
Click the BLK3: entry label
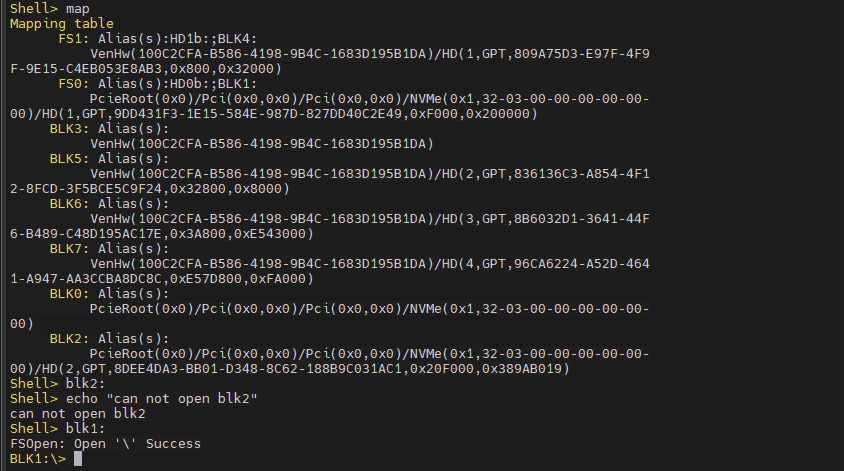[x=69, y=129]
